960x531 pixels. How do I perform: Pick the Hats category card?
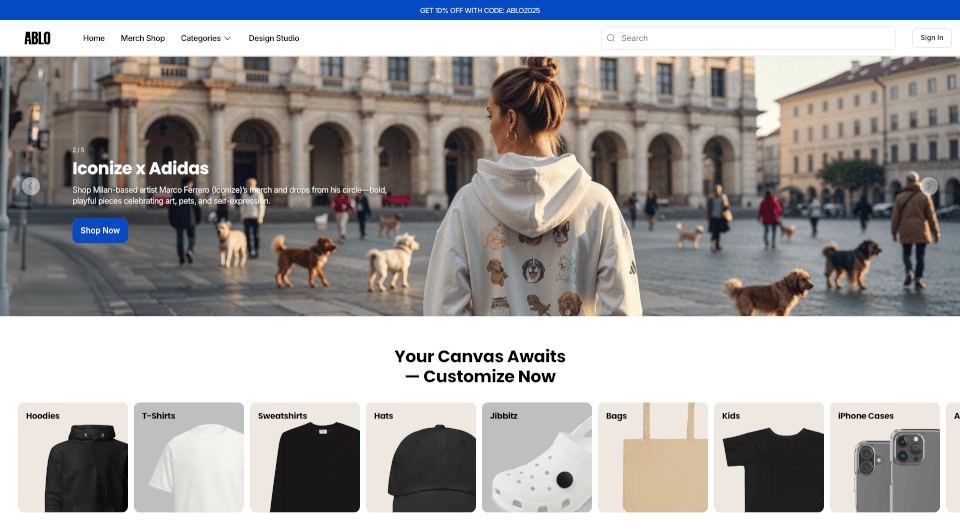coord(421,457)
